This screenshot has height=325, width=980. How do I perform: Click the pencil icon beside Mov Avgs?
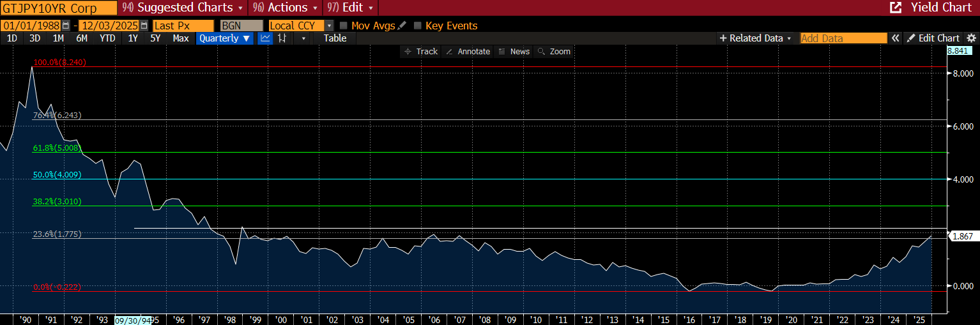coord(401,26)
